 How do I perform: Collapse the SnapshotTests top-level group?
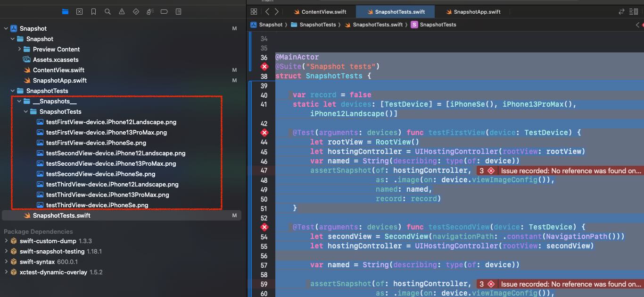point(13,91)
